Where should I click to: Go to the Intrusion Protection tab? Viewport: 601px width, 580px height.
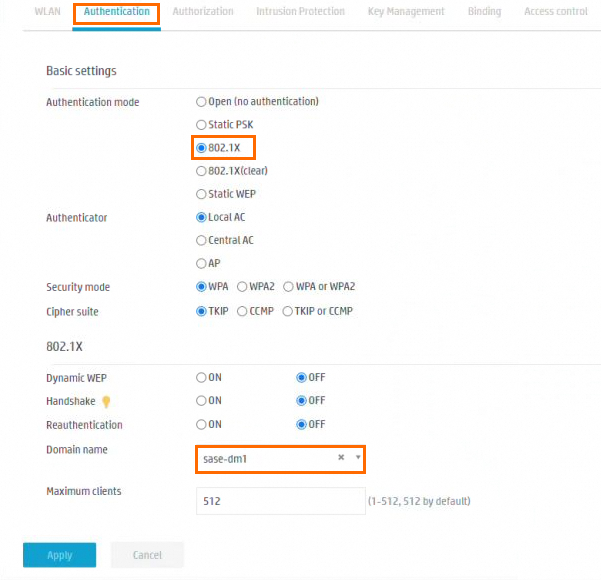(x=300, y=12)
